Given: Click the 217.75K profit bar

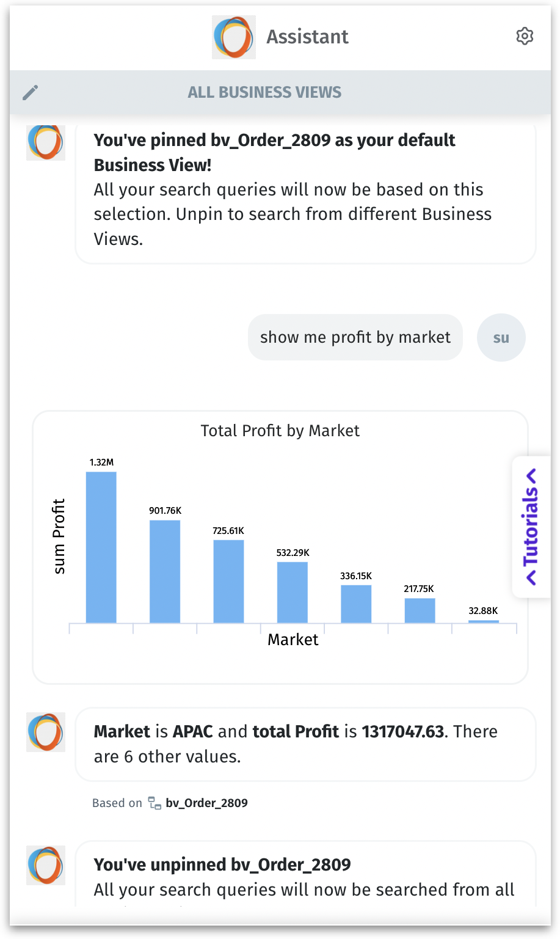Looking at the screenshot, I should [420, 610].
